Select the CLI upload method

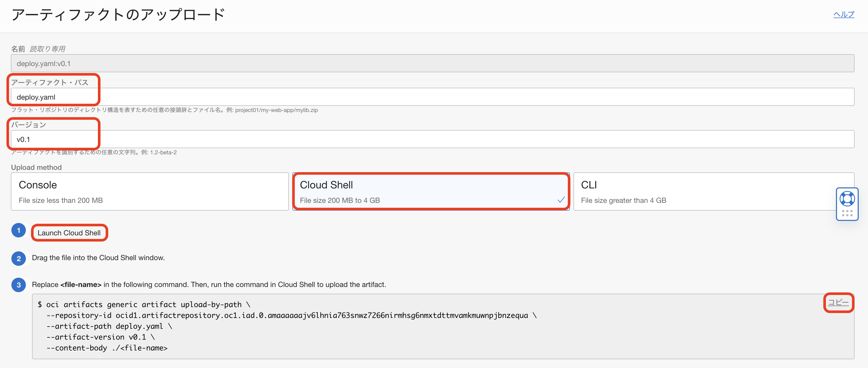[704, 191]
